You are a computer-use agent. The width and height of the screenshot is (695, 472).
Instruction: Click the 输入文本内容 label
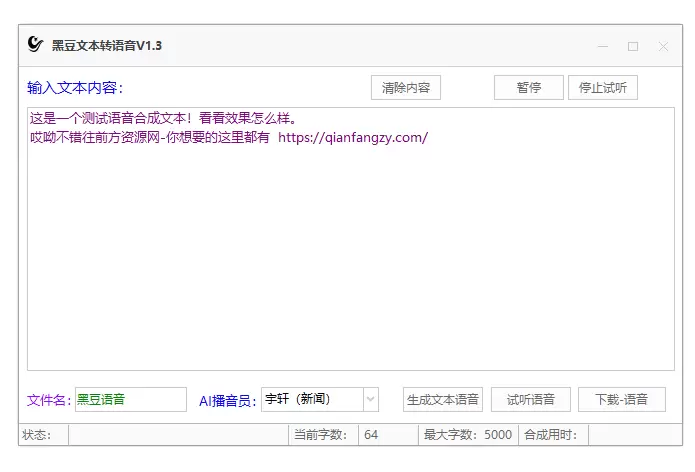(75, 88)
